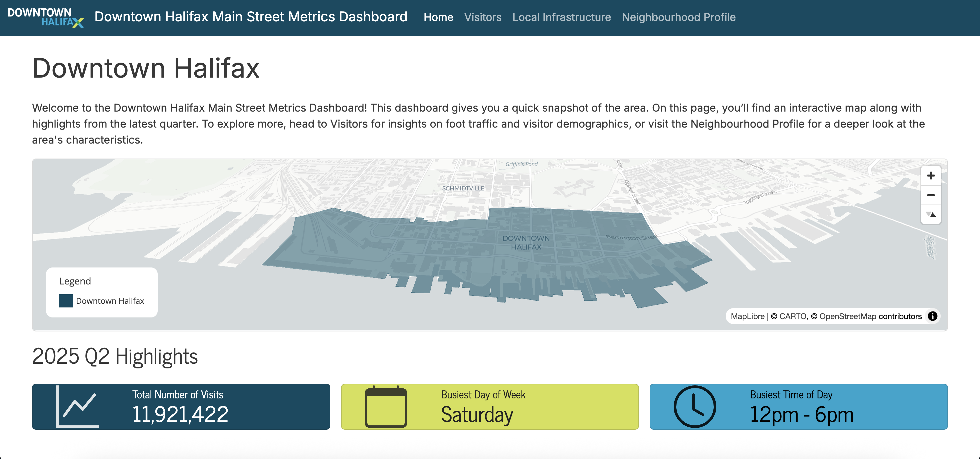This screenshot has height=459, width=980.
Task: Open the Visitors tab
Action: (x=482, y=17)
